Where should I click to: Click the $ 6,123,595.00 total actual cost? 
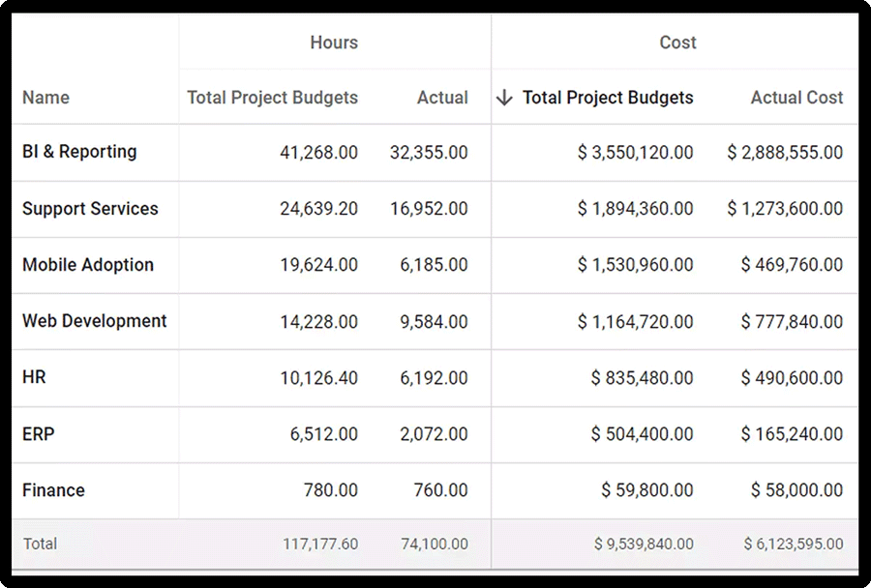(794, 544)
